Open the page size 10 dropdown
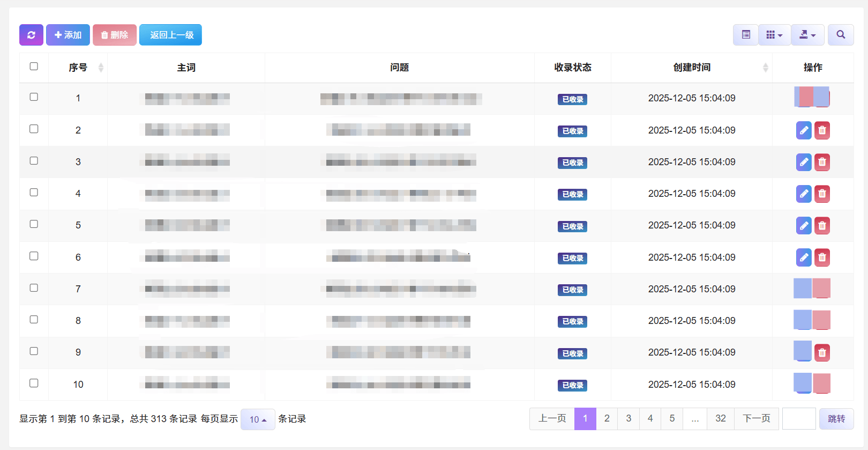The width and height of the screenshot is (868, 450). click(x=258, y=419)
